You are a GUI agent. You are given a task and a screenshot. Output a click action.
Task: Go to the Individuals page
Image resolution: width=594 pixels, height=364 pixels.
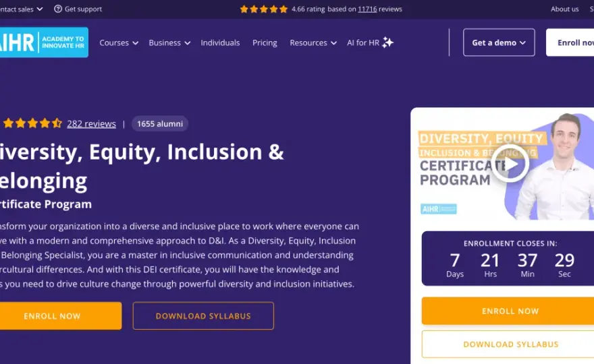point(220,42)
